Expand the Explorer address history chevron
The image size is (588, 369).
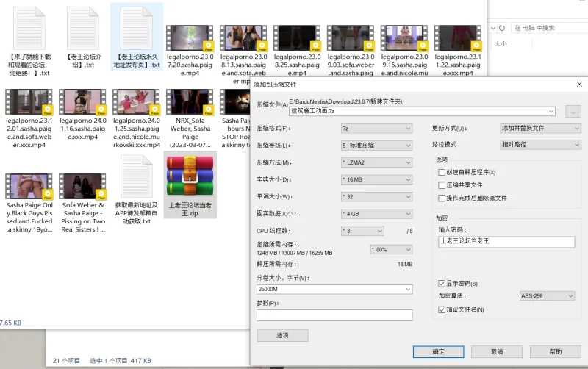coord(493,28)
